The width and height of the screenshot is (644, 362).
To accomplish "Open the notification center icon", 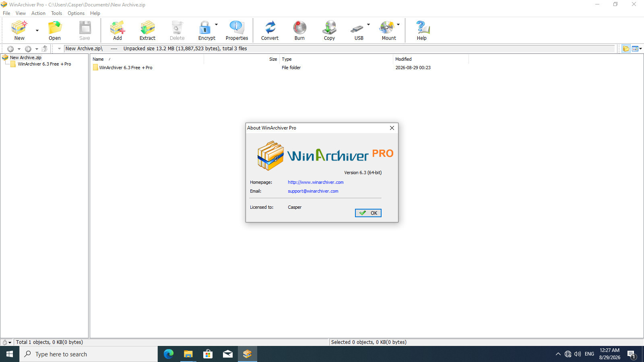I will pos(632,354).
